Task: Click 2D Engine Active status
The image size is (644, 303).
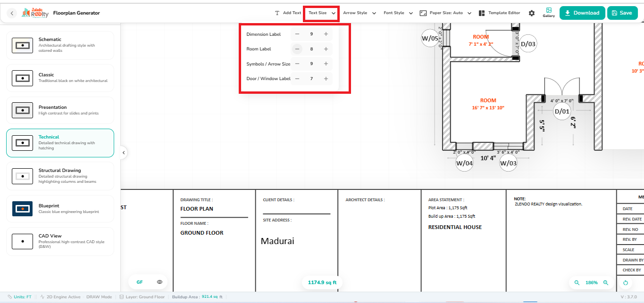Action: point(60,297)
